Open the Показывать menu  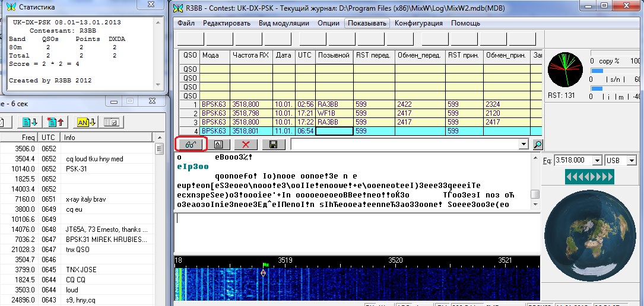click(x=366, y=23)
